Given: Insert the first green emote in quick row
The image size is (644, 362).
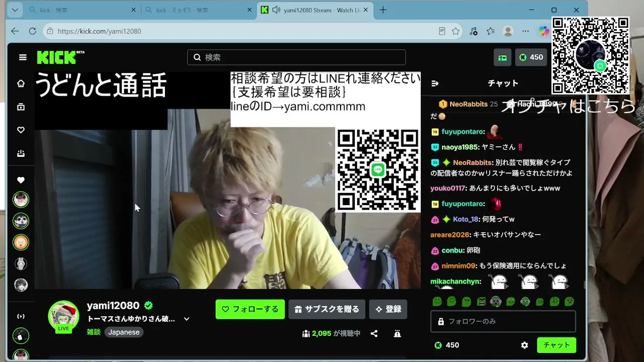Looking at the screenshot, I should click(x=437, y=302).
